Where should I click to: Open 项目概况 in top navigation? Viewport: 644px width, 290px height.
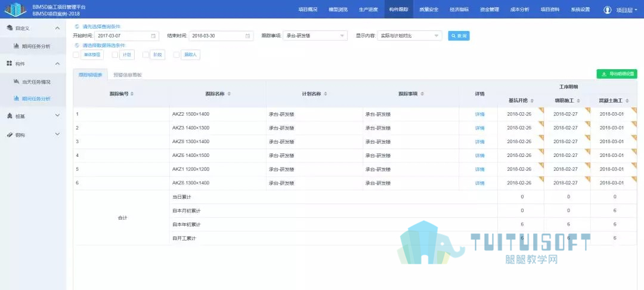tap(308, 10)
